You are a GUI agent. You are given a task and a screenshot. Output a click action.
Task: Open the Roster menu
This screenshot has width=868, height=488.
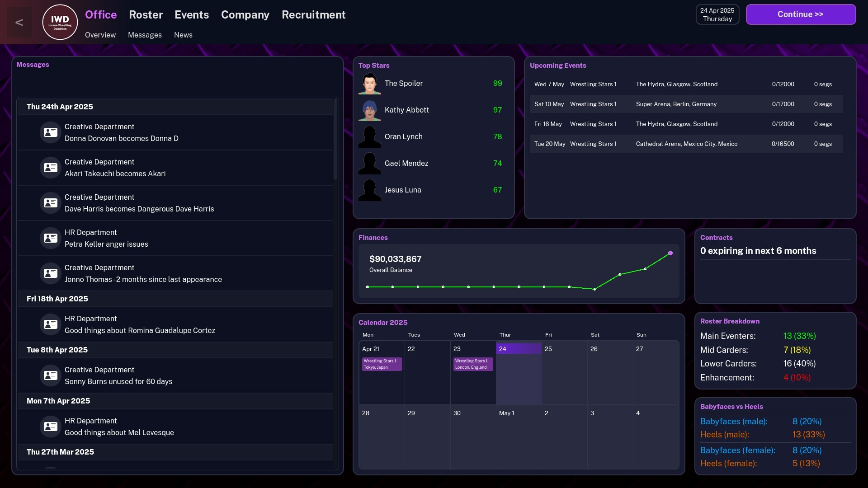pos(146,15)
